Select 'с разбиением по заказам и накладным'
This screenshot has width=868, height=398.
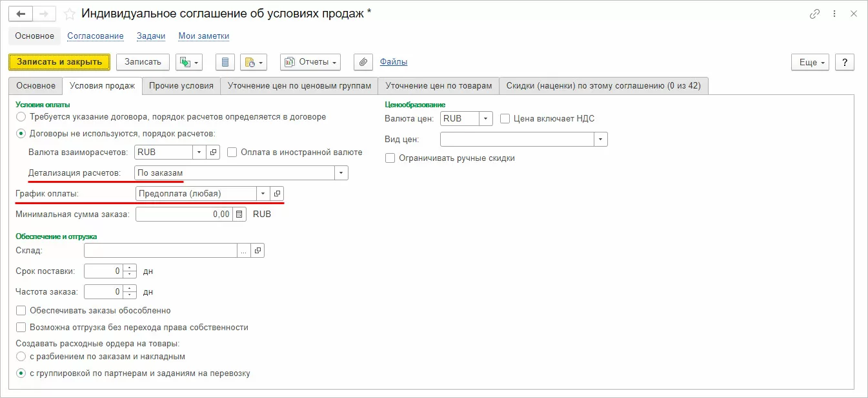[21, 356]
